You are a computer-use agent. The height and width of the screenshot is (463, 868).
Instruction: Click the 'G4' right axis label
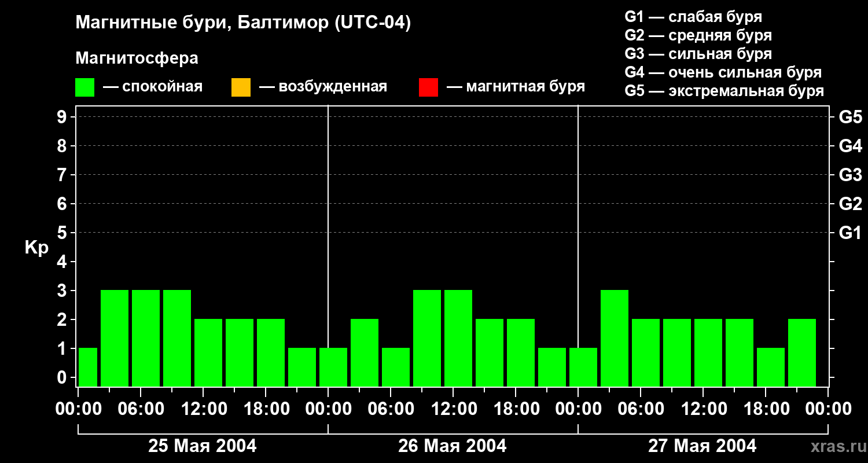point(850,146)
